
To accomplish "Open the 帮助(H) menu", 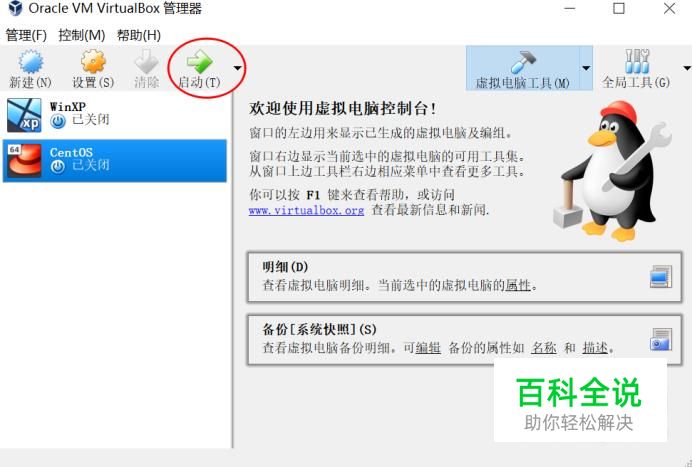I will (139, 35).
